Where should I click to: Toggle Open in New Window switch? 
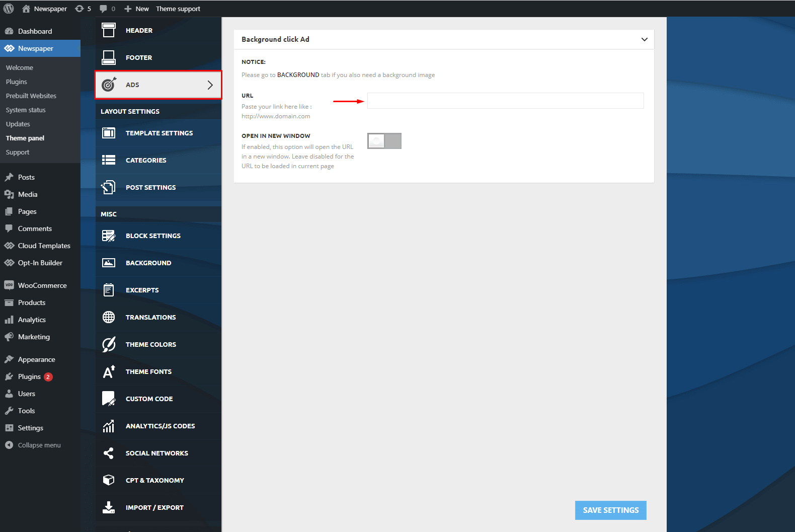pyautogui.click(x=384, y=141)
